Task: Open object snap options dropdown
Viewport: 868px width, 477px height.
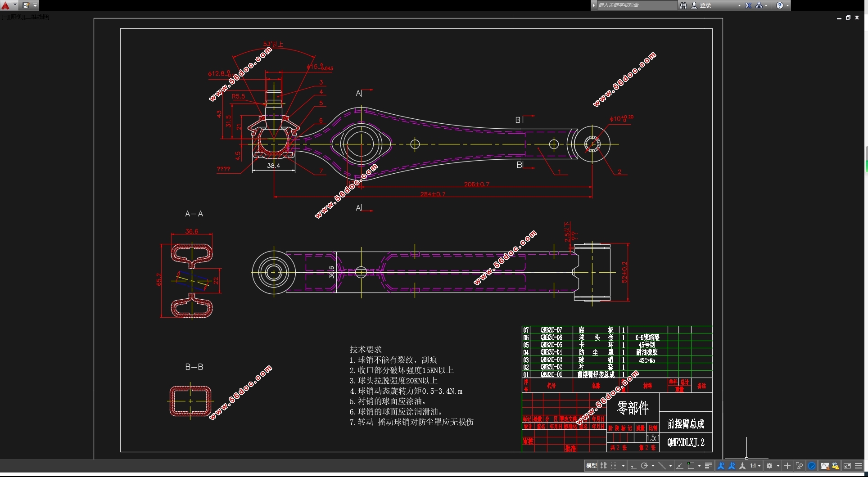Action: pyautogui.click(x=699, y=466)
